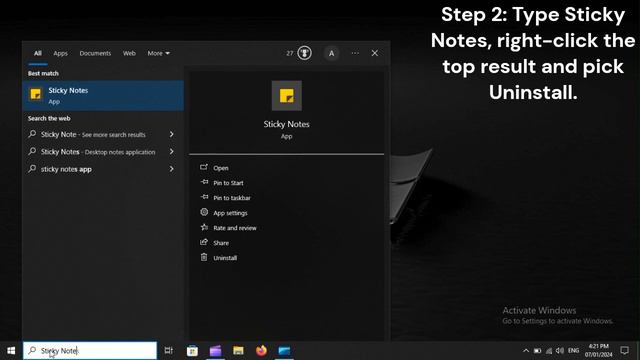Click the gear icon beside App settings
The width and height of the screenshot is (640, 360).
click(x=204, y=212)
